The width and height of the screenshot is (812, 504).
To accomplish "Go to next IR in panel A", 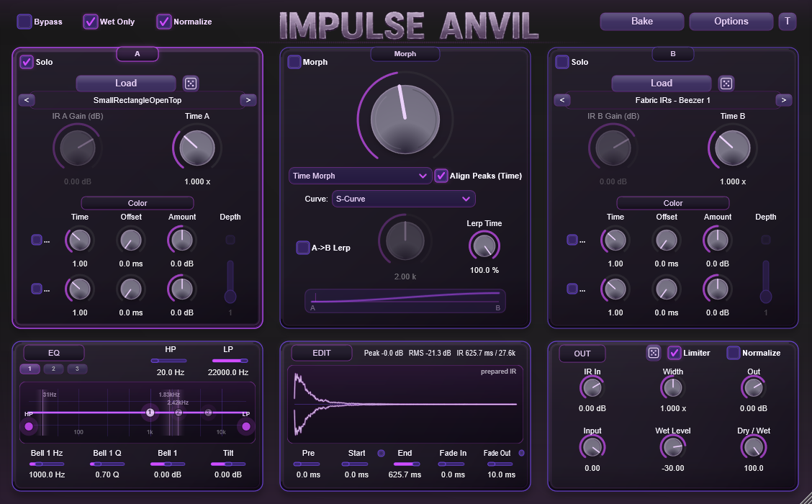I will [x=248, y=100].
